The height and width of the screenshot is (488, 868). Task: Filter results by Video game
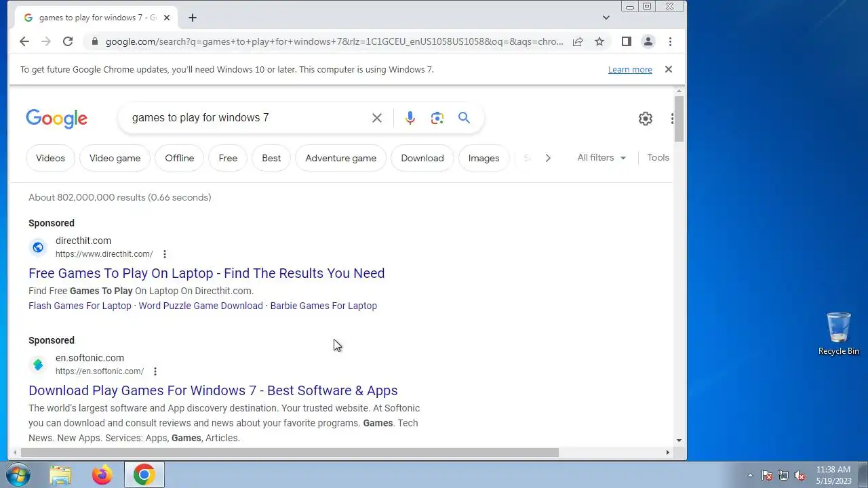coord(115,158)
